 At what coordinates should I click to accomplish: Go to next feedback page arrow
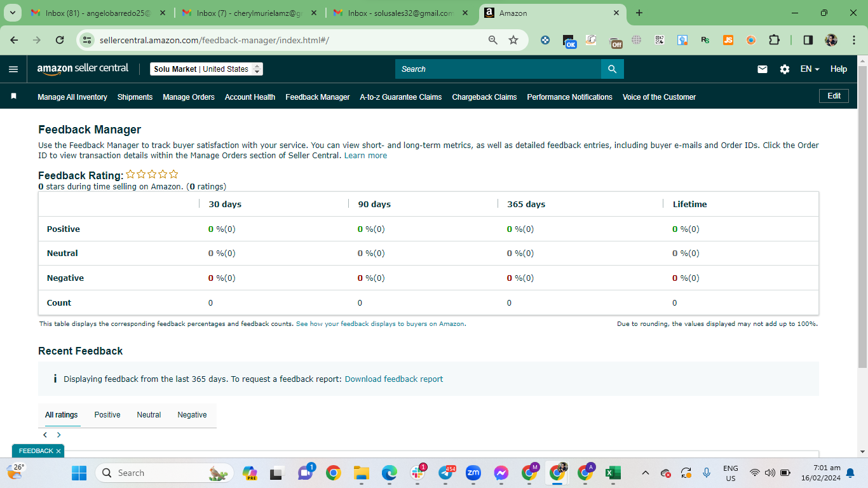(58, 435)
